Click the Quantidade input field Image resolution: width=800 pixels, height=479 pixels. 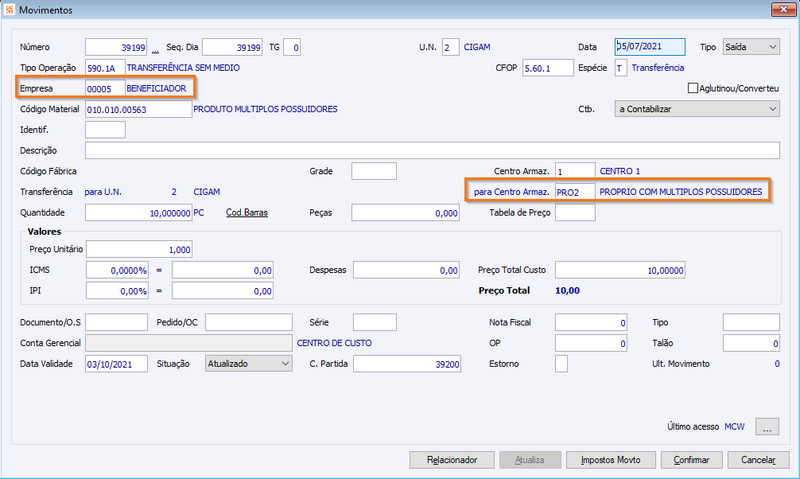tap(138, 213)
